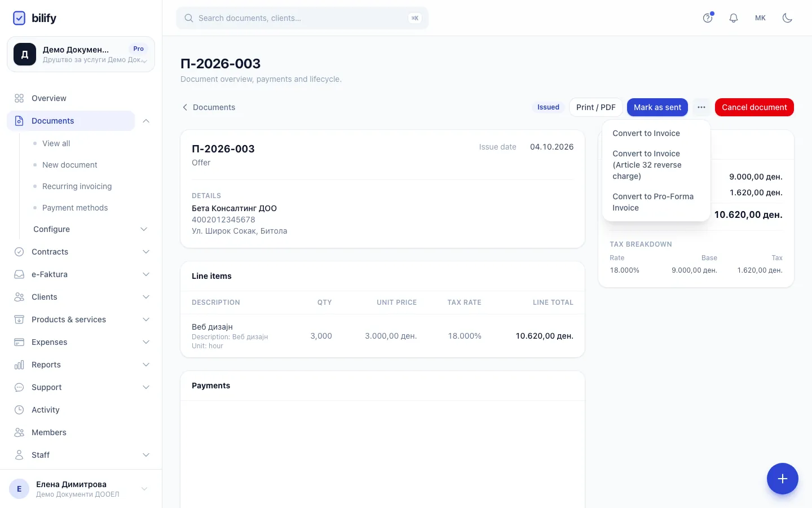Click the Print / PDF button
The height and width of the screenshot is (508, 812).
tap(596, 107)
